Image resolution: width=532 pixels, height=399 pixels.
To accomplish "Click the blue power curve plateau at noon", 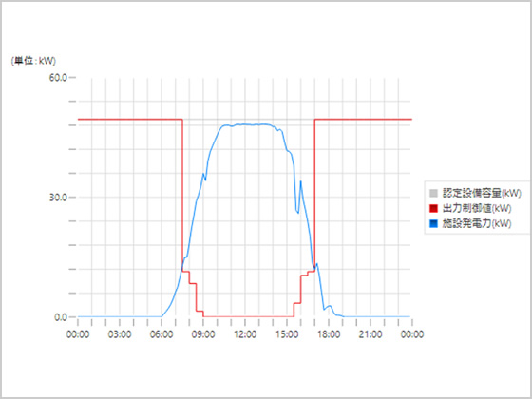I will point(245,124).
